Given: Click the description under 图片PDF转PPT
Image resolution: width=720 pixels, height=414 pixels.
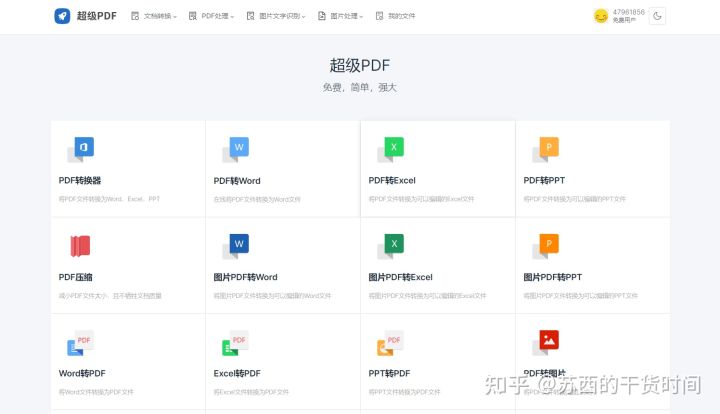Looking at the screenshot, I should [580, 296].
